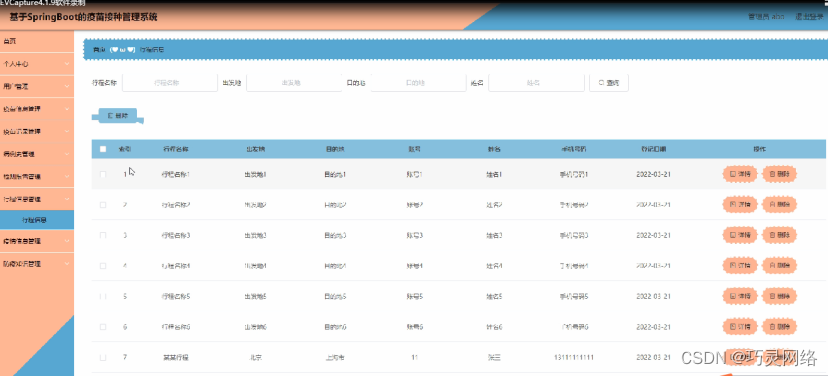833x376 pixels.
Task: Click the 退出登录 link at top right
Action: 809,17
